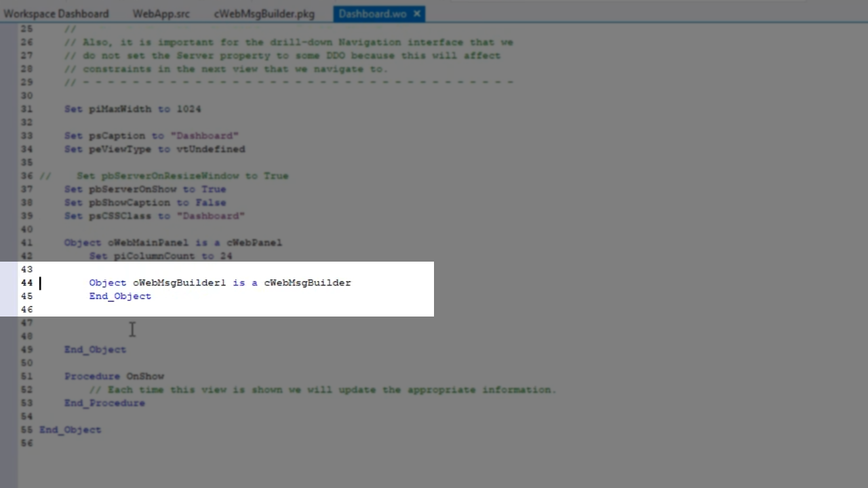Close the Dashboard.wo tab
The image size is (868, 488).
417,14
